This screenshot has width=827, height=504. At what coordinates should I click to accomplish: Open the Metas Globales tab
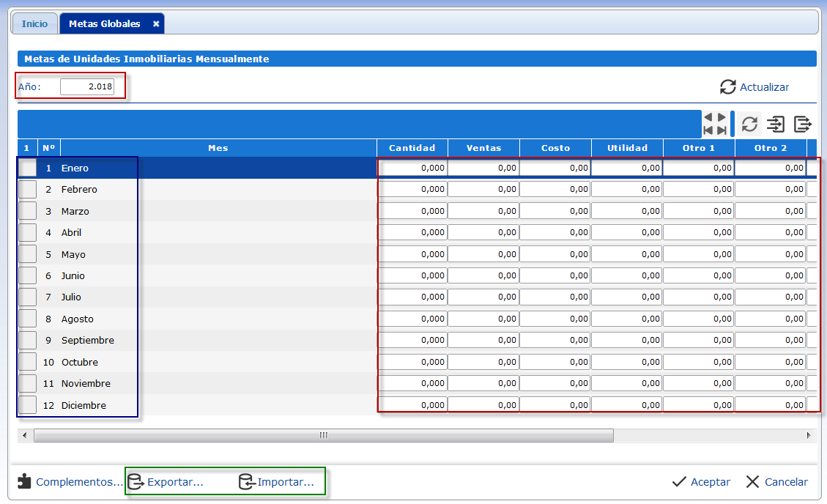(104, 24)
